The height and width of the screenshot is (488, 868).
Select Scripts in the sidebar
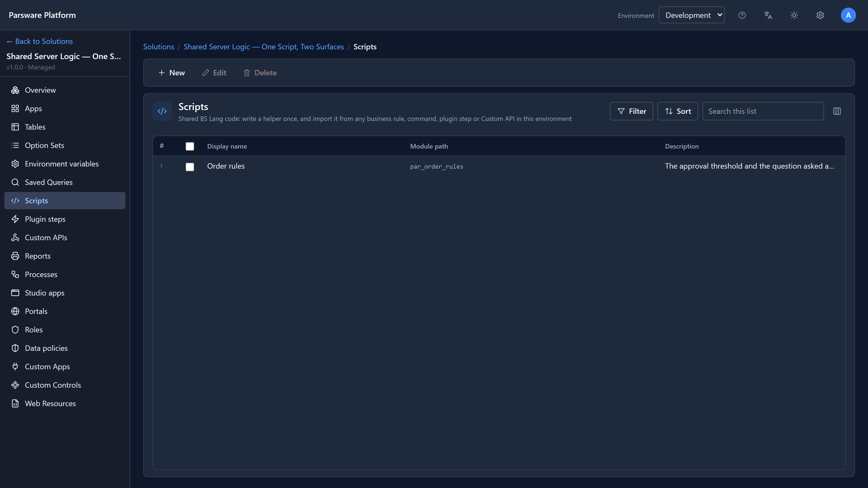[x=65, y=201]
